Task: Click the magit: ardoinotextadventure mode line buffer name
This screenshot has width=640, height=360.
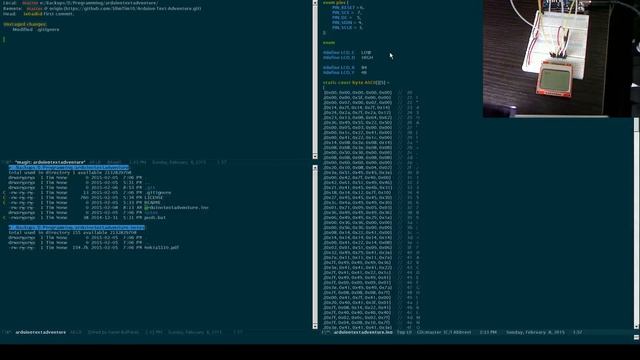Action: pyautogui.click(x=50, y=162)
